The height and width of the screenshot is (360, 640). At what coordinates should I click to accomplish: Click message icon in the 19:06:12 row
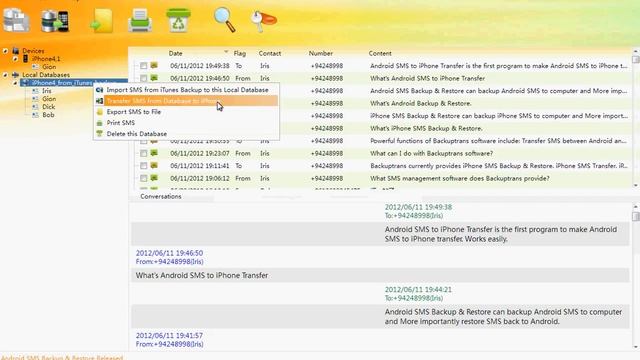coord(154,178)
